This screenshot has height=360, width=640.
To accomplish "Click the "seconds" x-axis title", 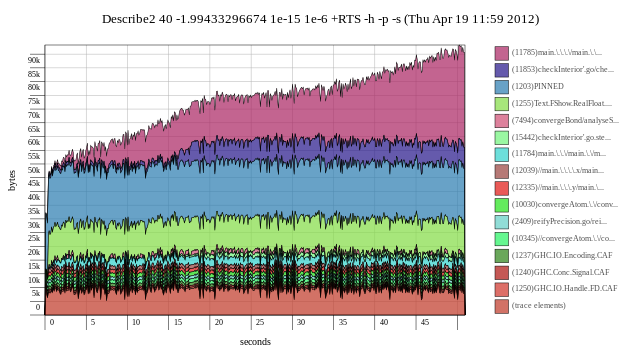I will tap(255, 342).
